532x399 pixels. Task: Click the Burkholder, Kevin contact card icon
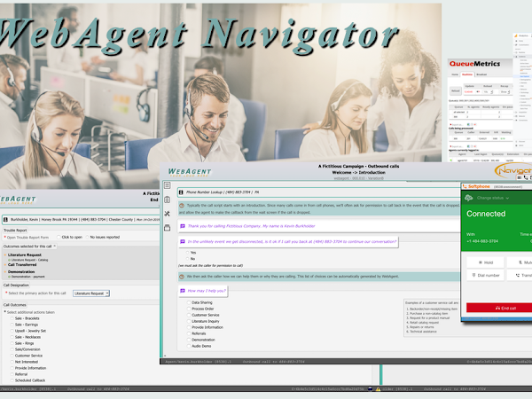click(x=5, y=220)
